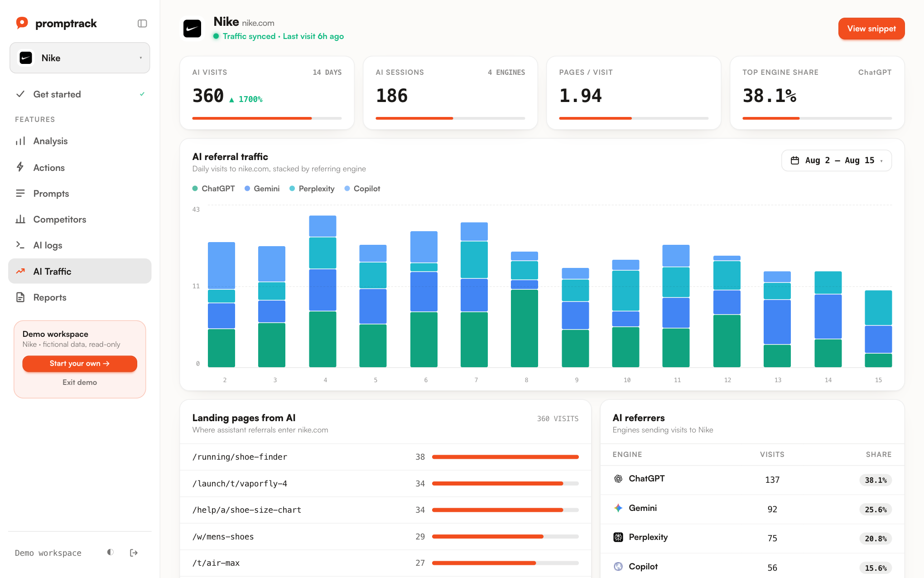
Task: Click the Copilot engine icon
Action: 618,567
